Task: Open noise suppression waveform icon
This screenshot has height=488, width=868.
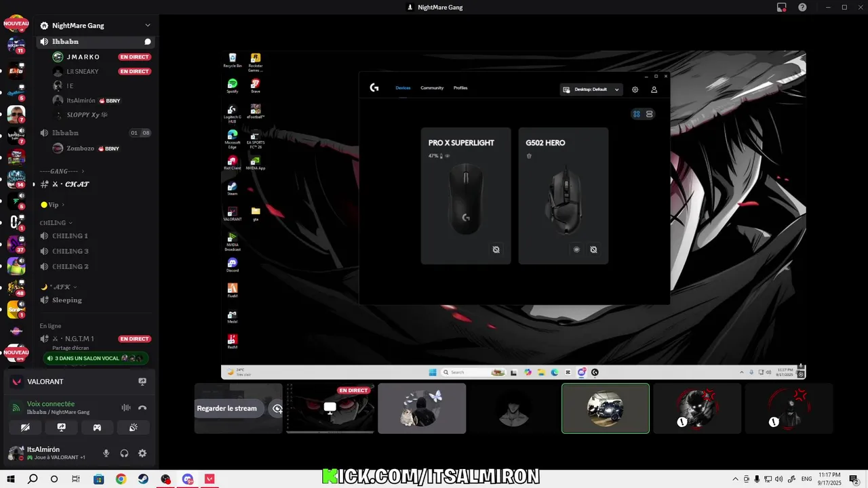Action: (x=125, y=408)
